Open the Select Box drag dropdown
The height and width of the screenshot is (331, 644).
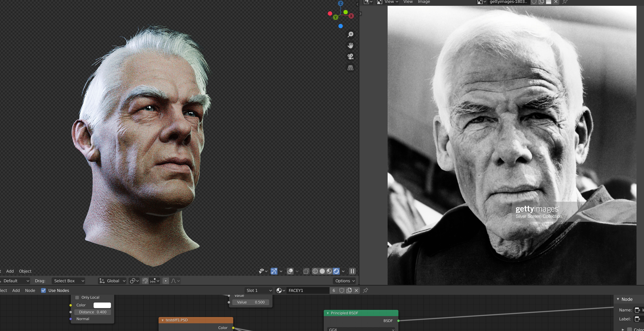(68, 281)
